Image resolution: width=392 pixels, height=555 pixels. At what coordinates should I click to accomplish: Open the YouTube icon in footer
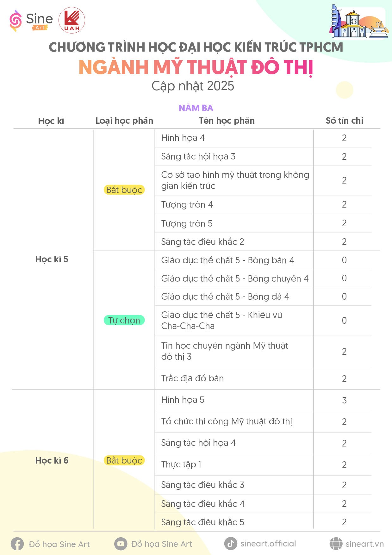pos(121,544)
